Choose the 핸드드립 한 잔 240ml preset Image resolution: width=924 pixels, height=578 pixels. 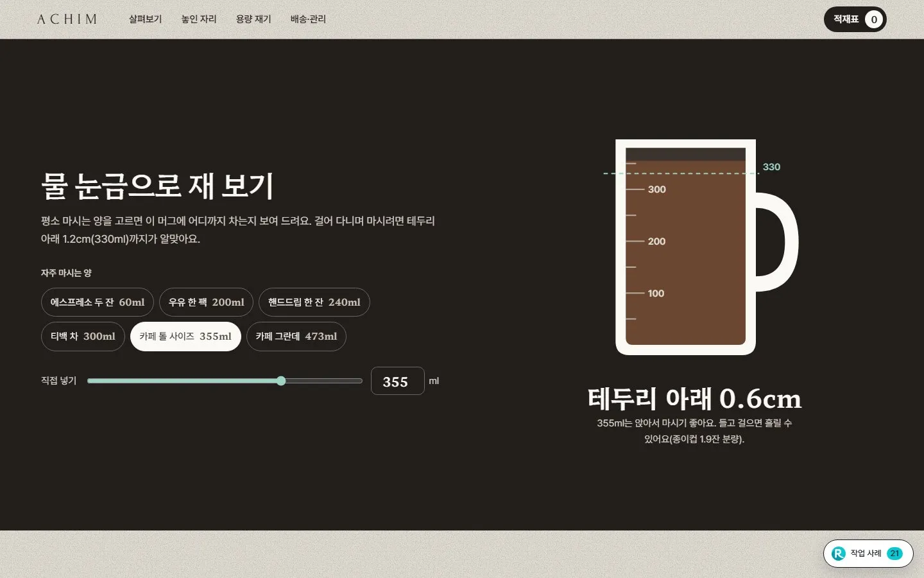(314, 302)
